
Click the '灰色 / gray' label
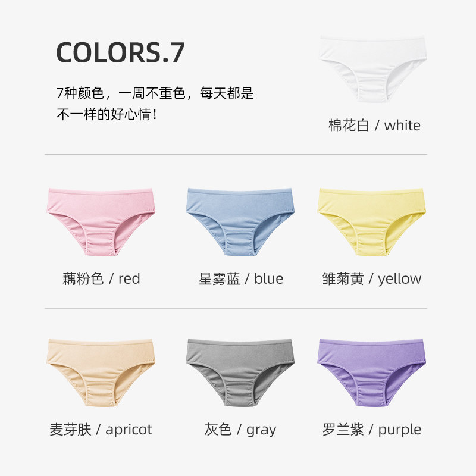click(240, 429)
